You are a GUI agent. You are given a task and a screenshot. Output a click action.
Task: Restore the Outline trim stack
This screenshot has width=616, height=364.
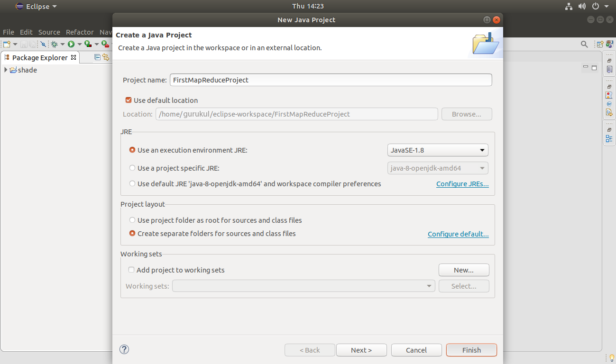(x=609, y=130)
